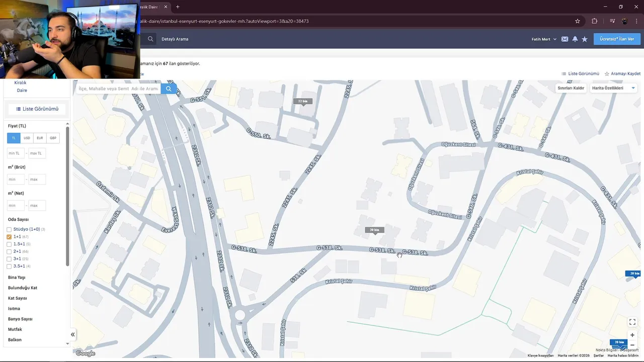
Task: Check the 2+1 room option
Action: coord(9,251)
